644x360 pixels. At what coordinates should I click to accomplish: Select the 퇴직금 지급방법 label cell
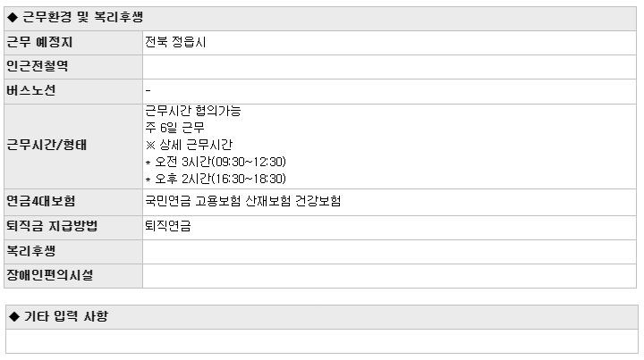tap(73, 228)
